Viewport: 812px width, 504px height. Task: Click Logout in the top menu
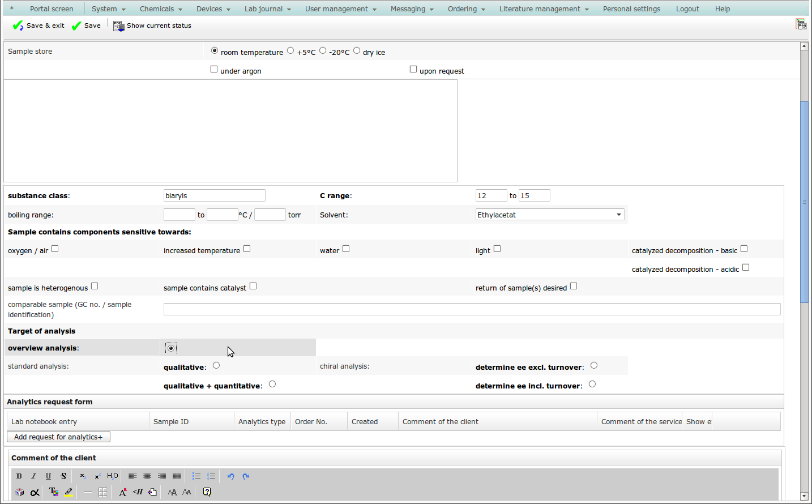tap(687, 9)
